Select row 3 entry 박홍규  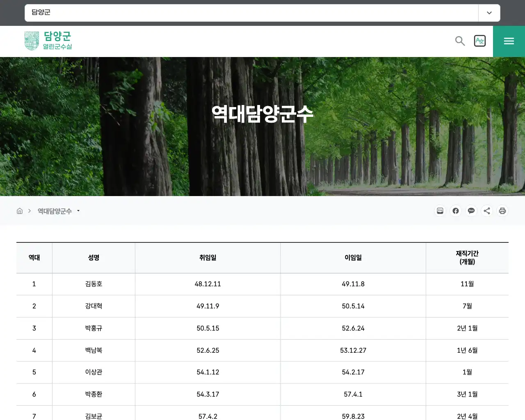coord(93,328)
